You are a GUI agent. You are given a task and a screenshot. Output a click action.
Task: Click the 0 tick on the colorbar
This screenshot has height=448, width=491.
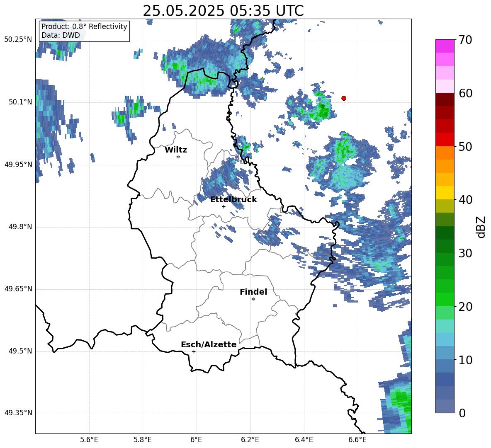click(462, 413)
